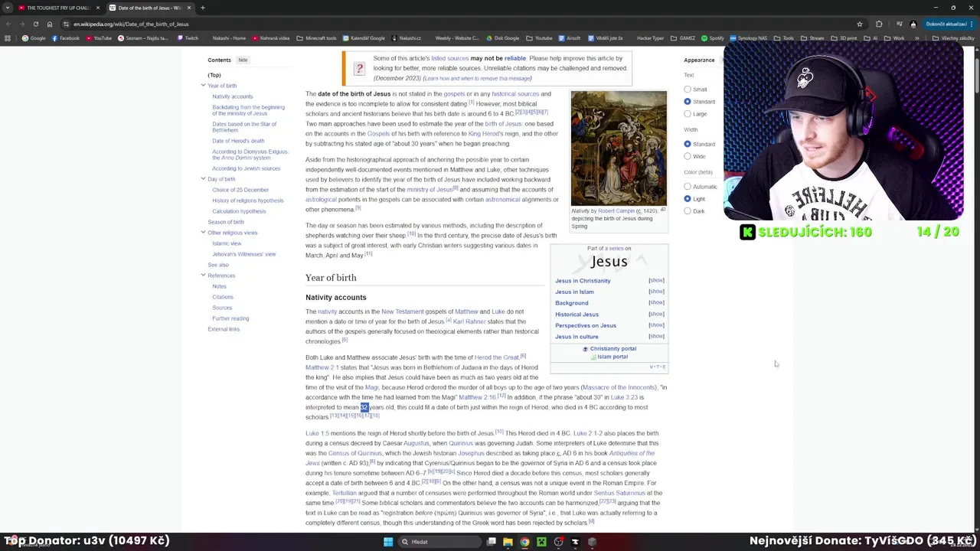Select Automatic color mode
The width and height of the screenshot is (980, 551).
(x=688, y=187)
